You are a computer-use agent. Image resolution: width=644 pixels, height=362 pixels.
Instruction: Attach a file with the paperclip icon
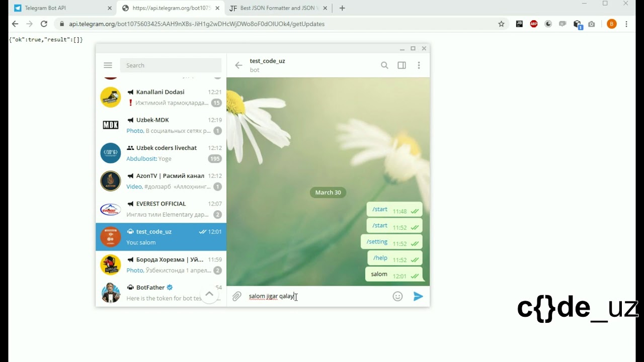[x=236, y=297]
